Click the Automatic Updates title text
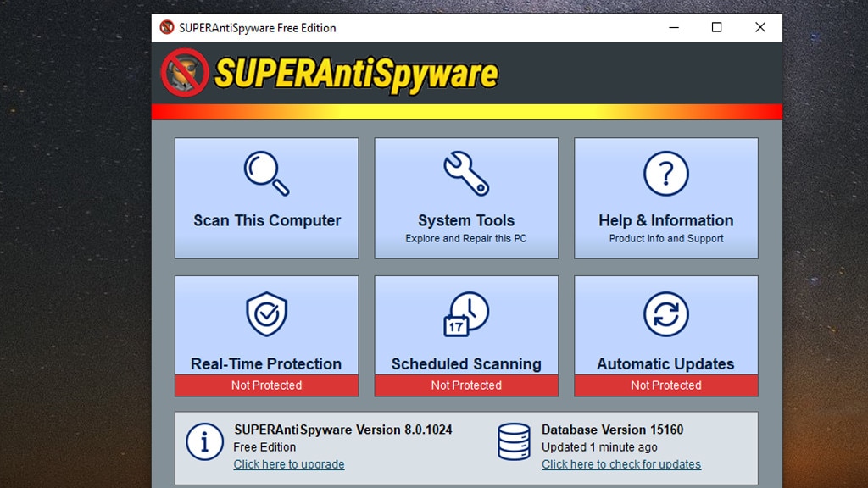Image resolution: width=868 pixels, height=488 pixels. click(x=665, y=363)
